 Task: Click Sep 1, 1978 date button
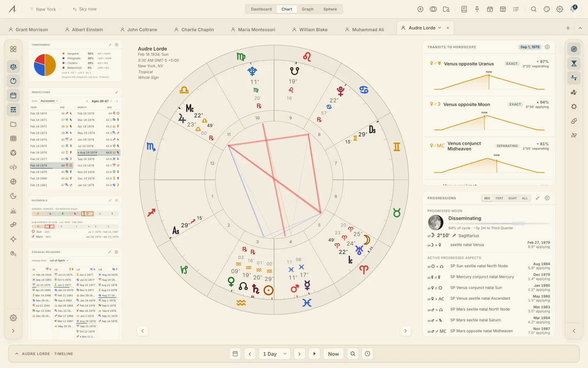click(530, 47)
